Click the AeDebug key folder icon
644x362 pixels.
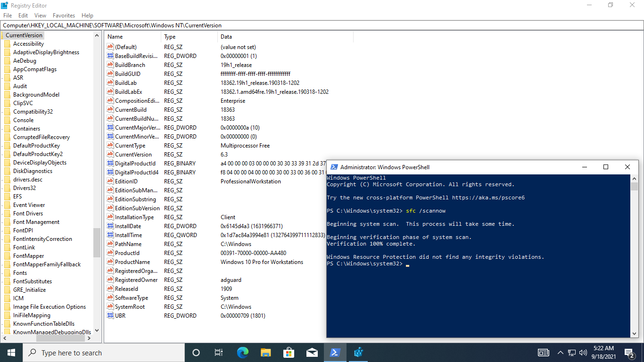pos(7,61)
